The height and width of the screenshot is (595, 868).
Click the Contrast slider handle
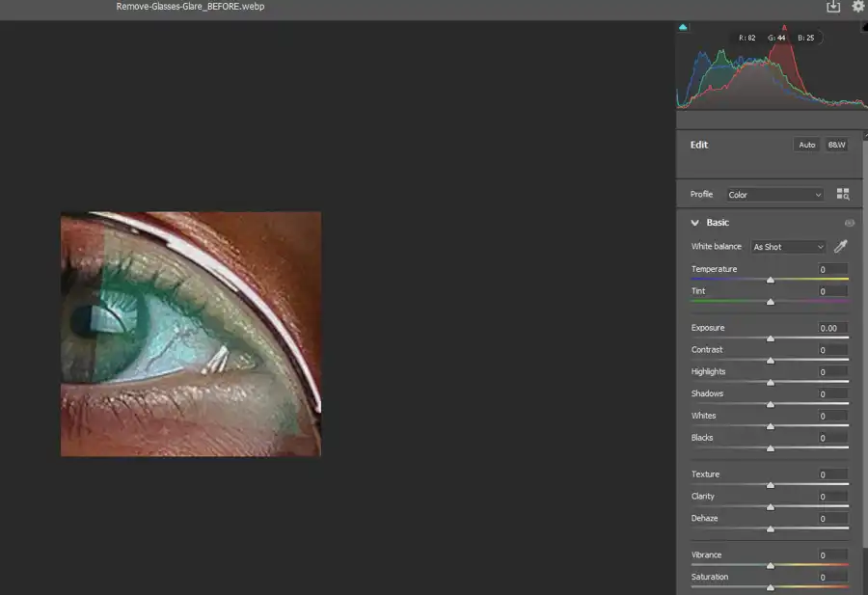coord(771,361)
